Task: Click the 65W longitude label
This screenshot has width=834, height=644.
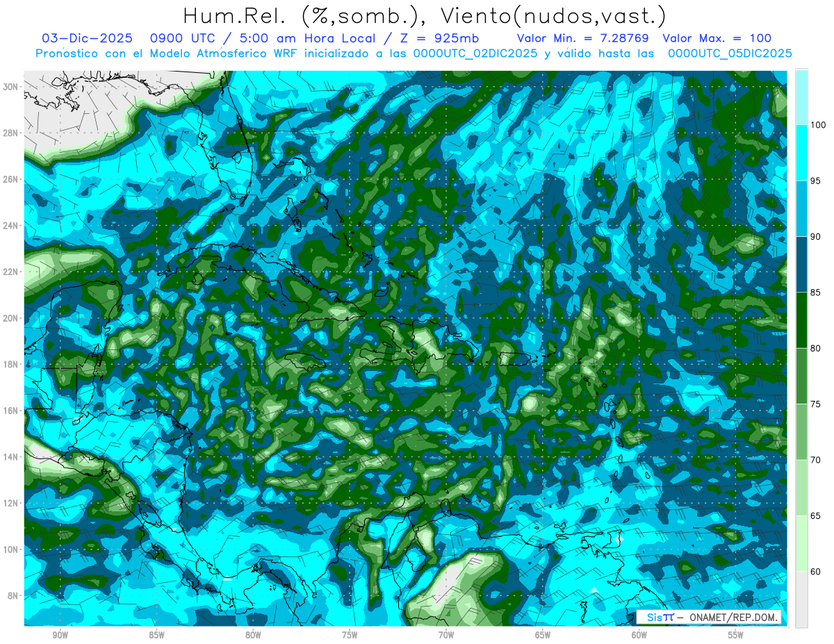Action: tap(543, 636)
